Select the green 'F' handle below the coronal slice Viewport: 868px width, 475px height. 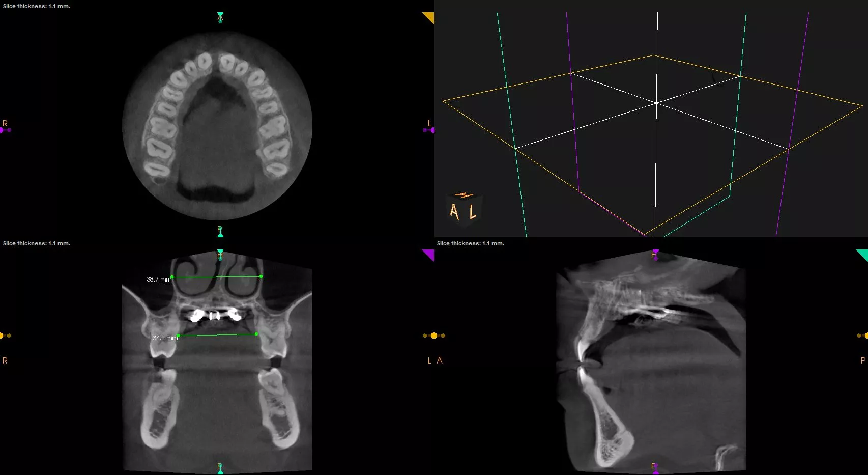click(220, 469)
